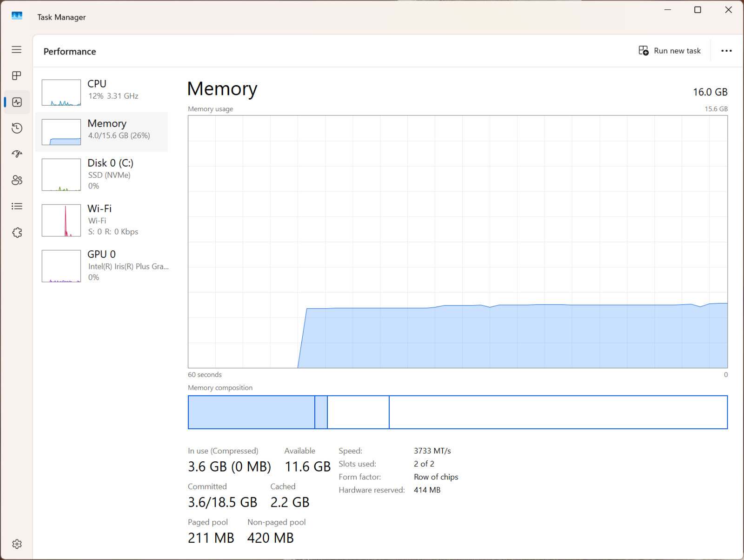Open the Startup apps page icon
Image resolution: width=744 pixels, height=560 pixels.
point(17,154)
